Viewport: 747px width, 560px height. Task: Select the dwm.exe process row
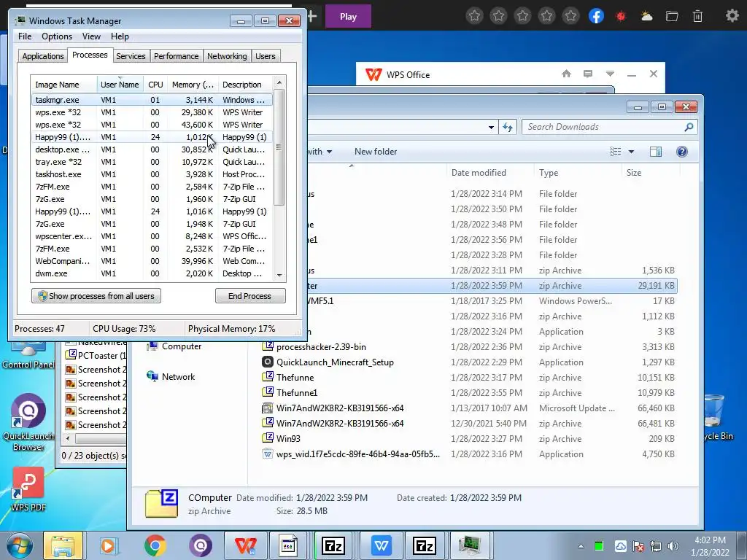click(152, 273)
